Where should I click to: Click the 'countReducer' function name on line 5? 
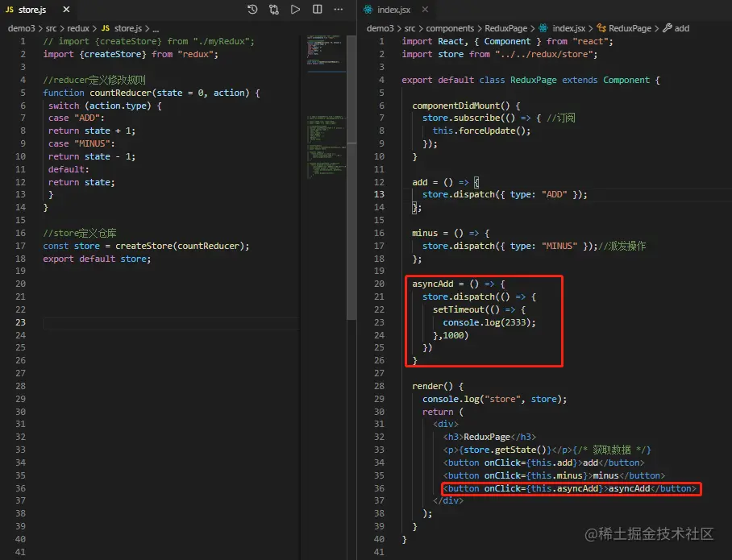(120, 93)
